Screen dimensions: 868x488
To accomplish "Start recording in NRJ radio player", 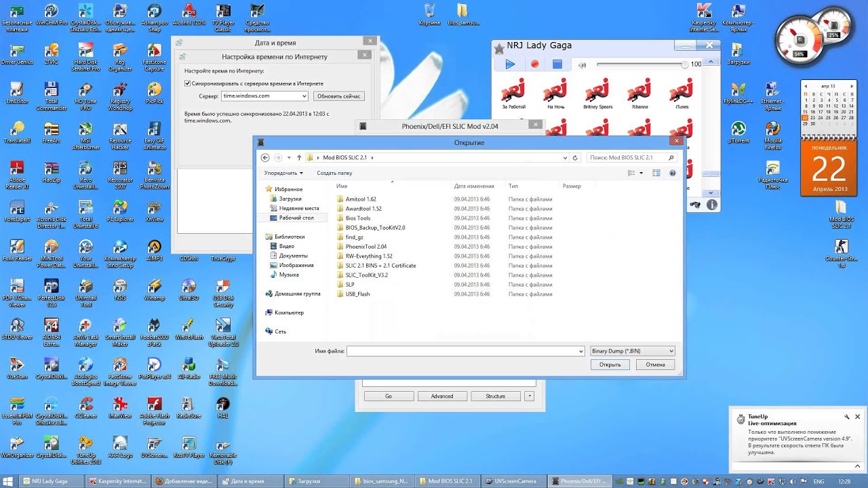I will (x=534, y=64).
